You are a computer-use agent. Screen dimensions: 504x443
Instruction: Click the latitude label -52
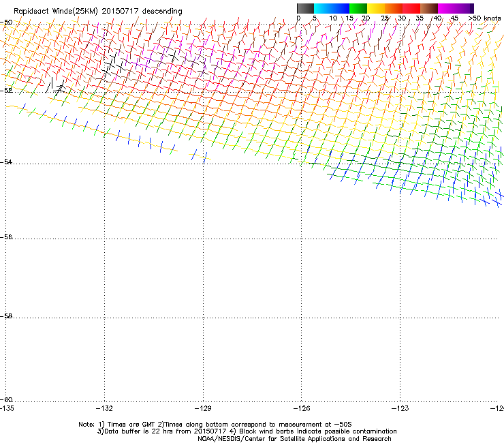(6, 91)
